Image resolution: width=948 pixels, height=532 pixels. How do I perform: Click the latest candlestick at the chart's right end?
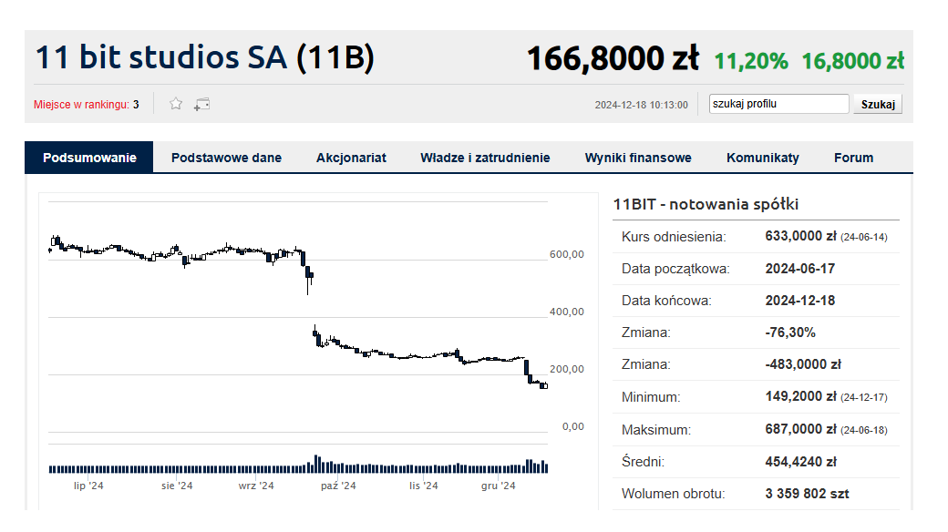[544, 385]
